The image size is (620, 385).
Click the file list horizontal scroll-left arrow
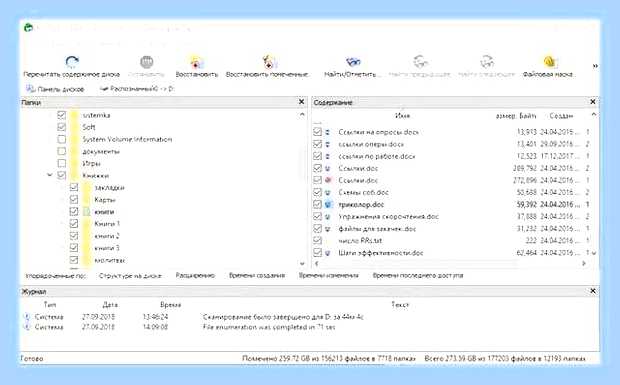click(x=316, y=263)
